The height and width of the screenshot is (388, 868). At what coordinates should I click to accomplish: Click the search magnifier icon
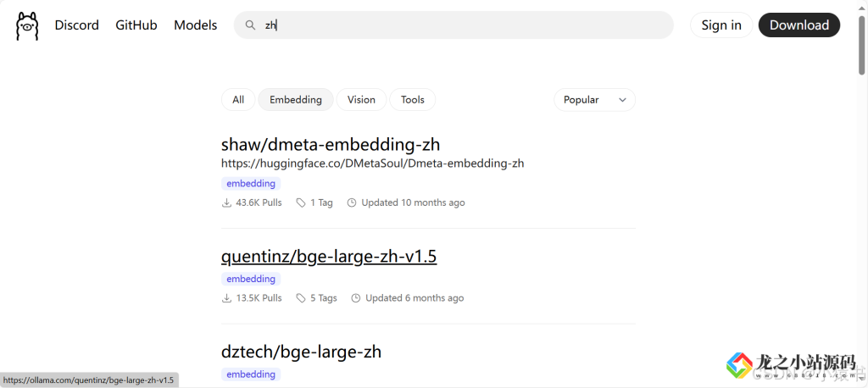[x=250, y=25]
